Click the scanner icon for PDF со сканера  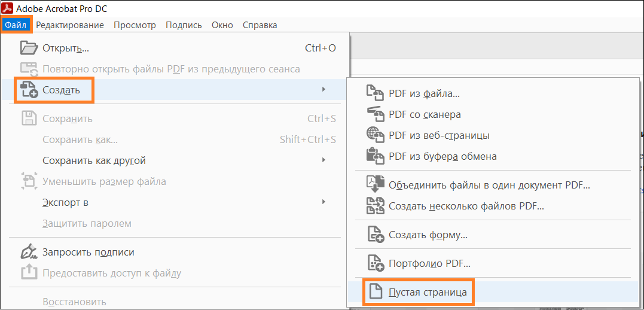click(374, 114)
